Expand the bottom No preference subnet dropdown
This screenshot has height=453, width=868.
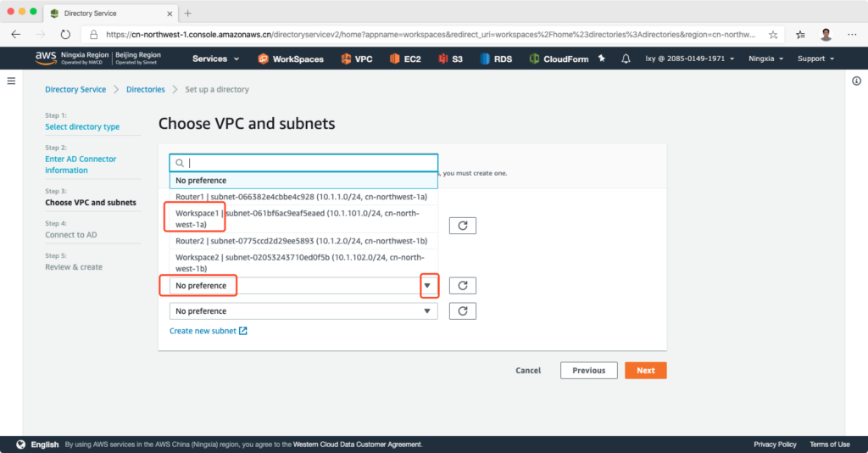pos(303,311)
